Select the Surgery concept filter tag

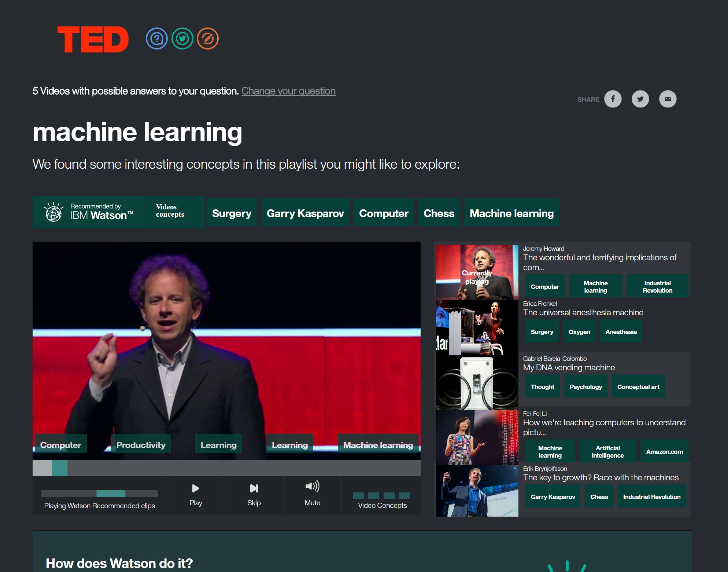click(232, 213)
